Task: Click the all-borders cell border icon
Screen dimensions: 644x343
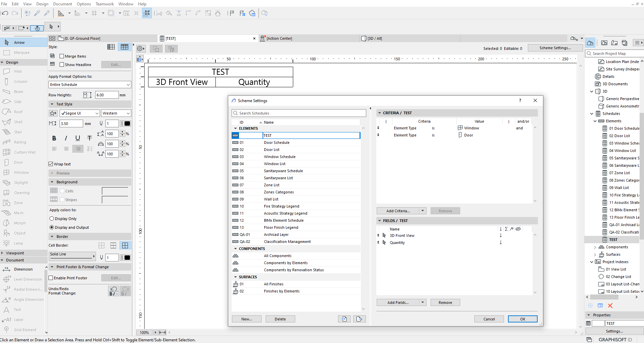Action: tap(125, 245)
